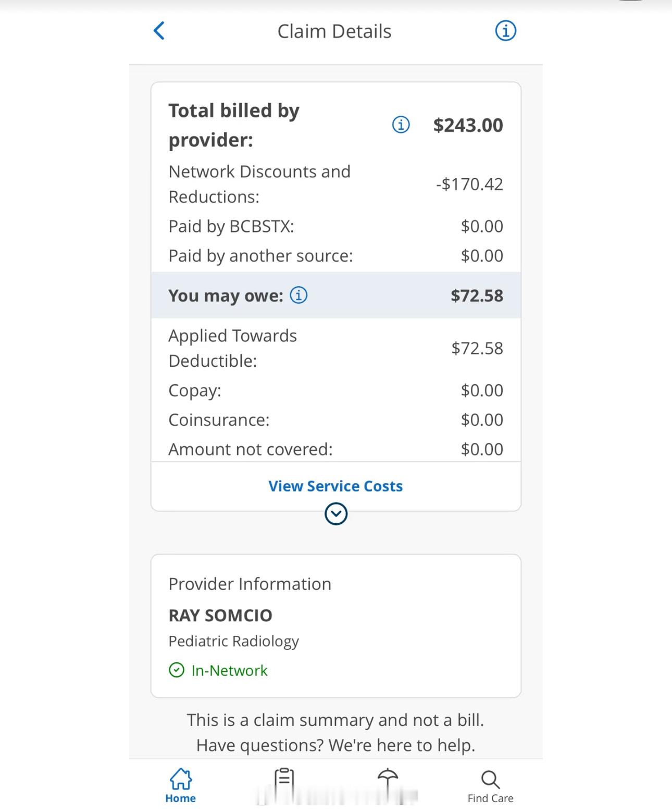
Task: Tap the Claim Details page title
Action: tap(334, 31)
